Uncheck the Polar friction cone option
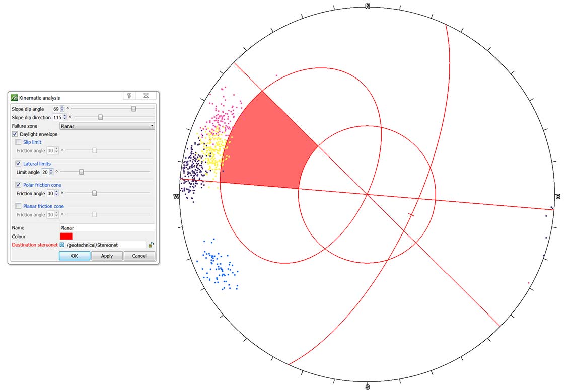The width and height of the screenshot is (574, 392). click(x=18, y=185)
